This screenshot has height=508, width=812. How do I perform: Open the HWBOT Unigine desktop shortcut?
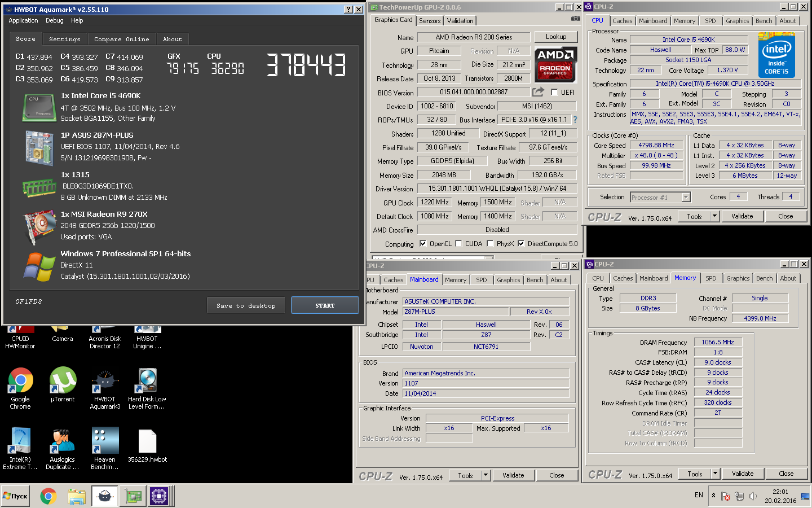147,336
